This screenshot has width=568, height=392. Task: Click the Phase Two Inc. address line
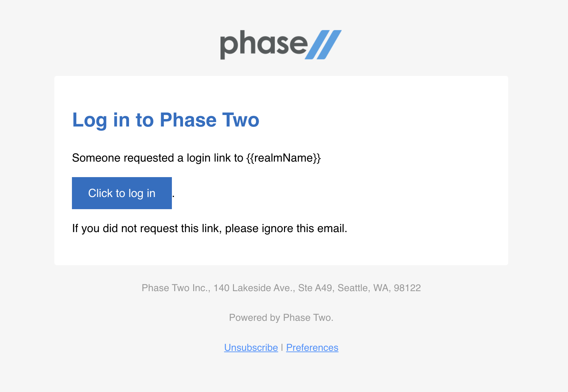pyautogui.click(x=281, y=288)
